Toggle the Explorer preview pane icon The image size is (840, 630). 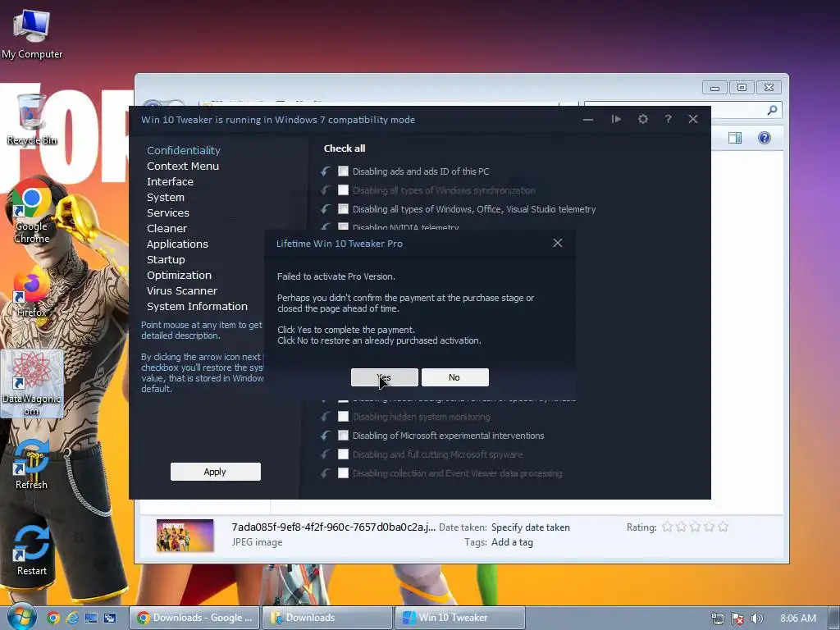735,138
